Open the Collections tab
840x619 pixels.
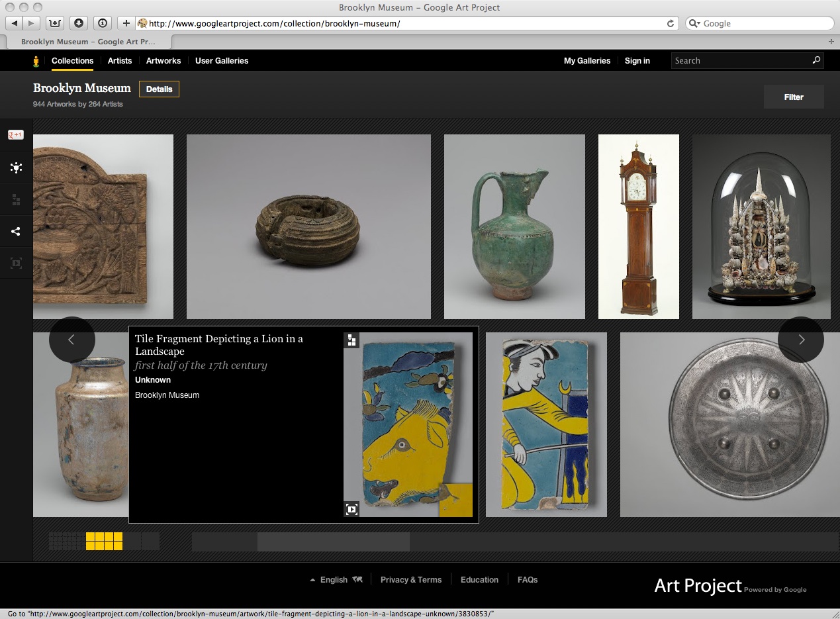(x=73, y=61)
